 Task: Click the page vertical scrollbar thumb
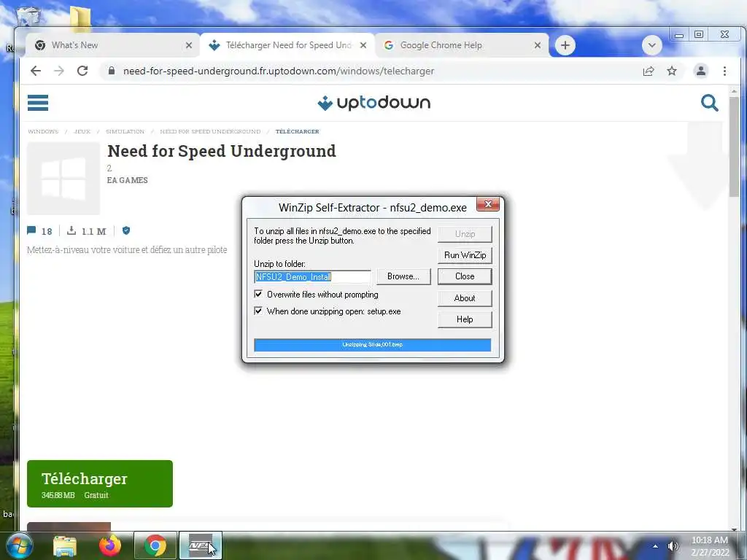coord(734,146)
